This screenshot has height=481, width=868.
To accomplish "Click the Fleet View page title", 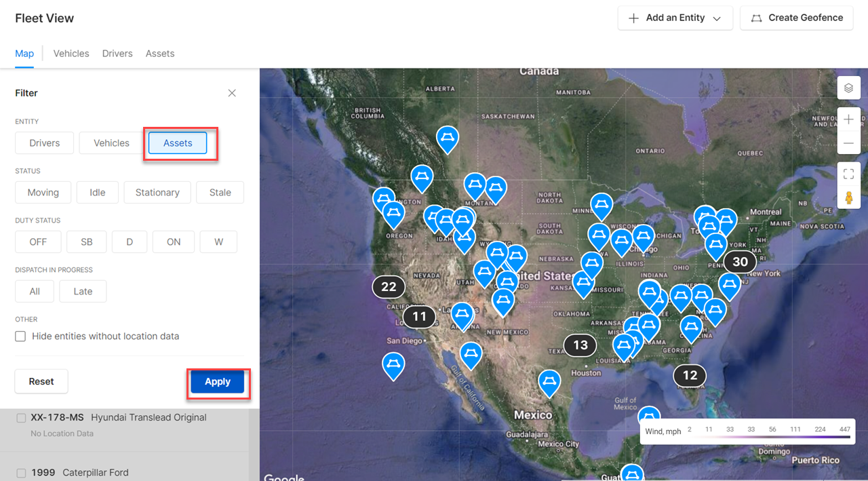I will coord(45,18).
